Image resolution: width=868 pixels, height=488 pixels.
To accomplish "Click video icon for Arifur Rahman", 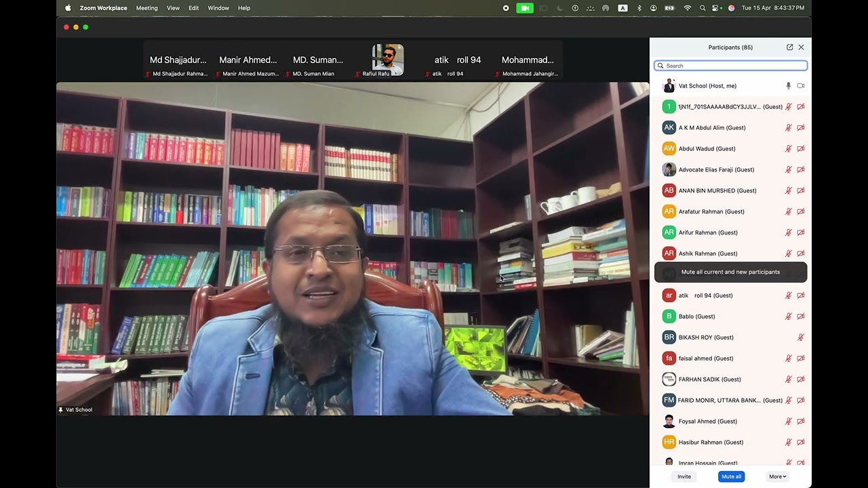I will [801, 233].
